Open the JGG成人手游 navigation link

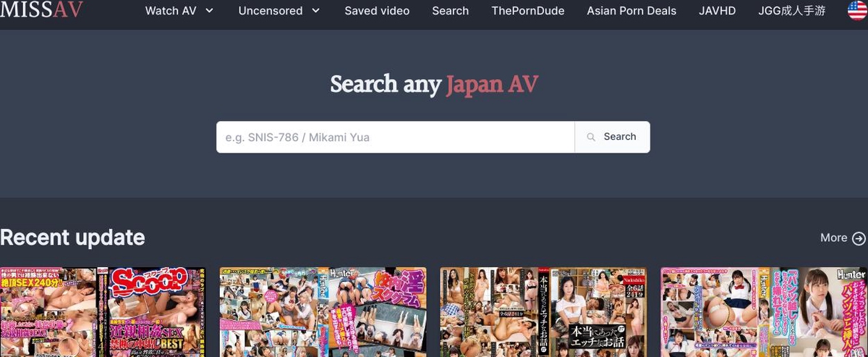pyautogui.click(x=792, y=11)
